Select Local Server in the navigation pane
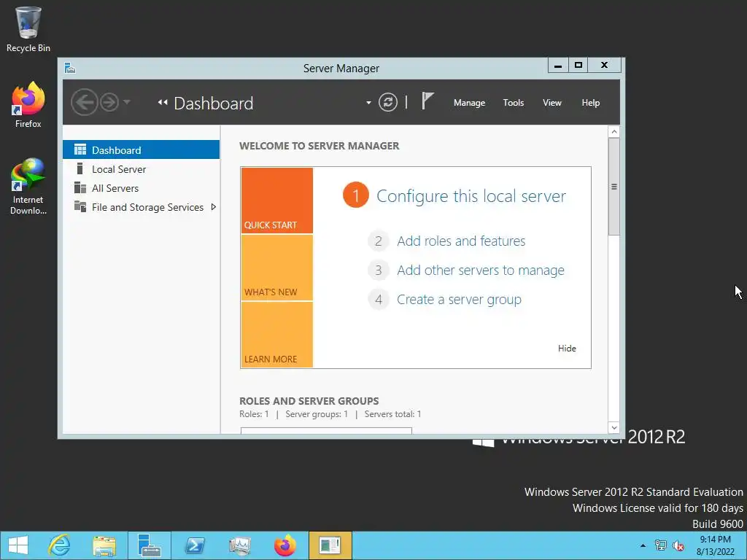 coord(141,169)
